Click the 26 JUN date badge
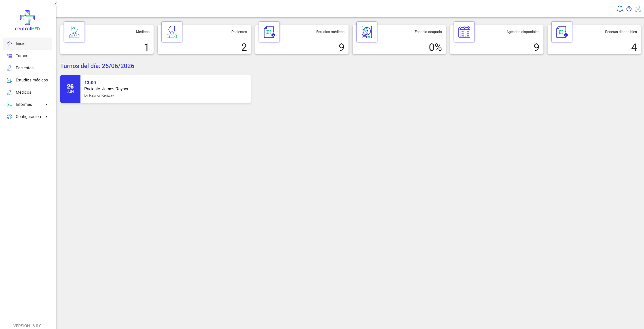 pos(70,89)
